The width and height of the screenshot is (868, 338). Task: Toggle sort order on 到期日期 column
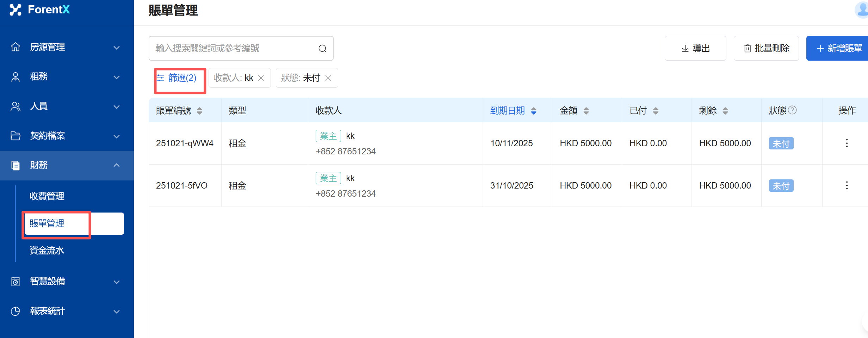coord(533,111)
